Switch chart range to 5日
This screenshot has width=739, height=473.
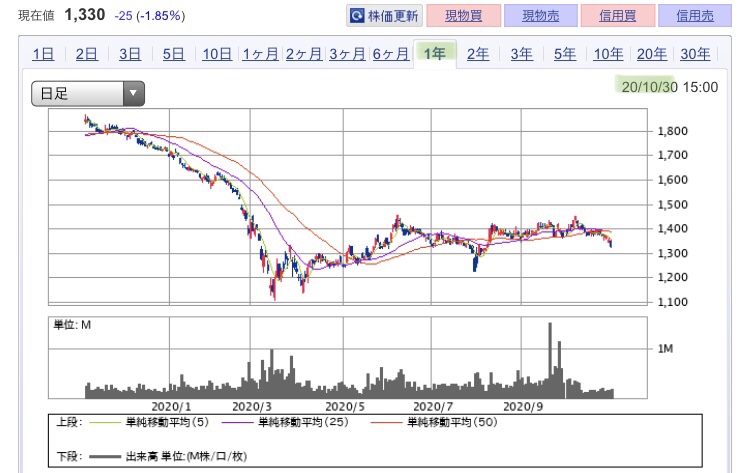pyautogui.click(x=173, y=54)
